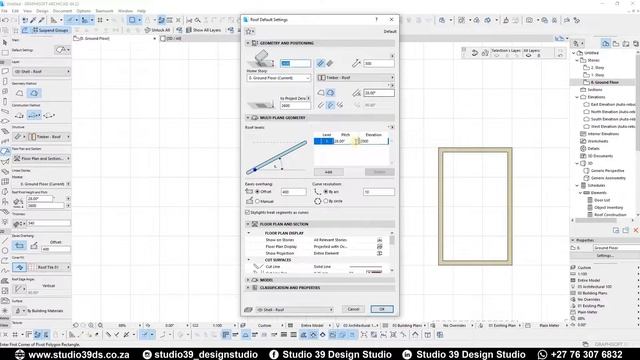Image resolution: width=640 pixels, height=360 pixels.
Task: Click the eaves overhang offset value field
Action: point(293,191)
